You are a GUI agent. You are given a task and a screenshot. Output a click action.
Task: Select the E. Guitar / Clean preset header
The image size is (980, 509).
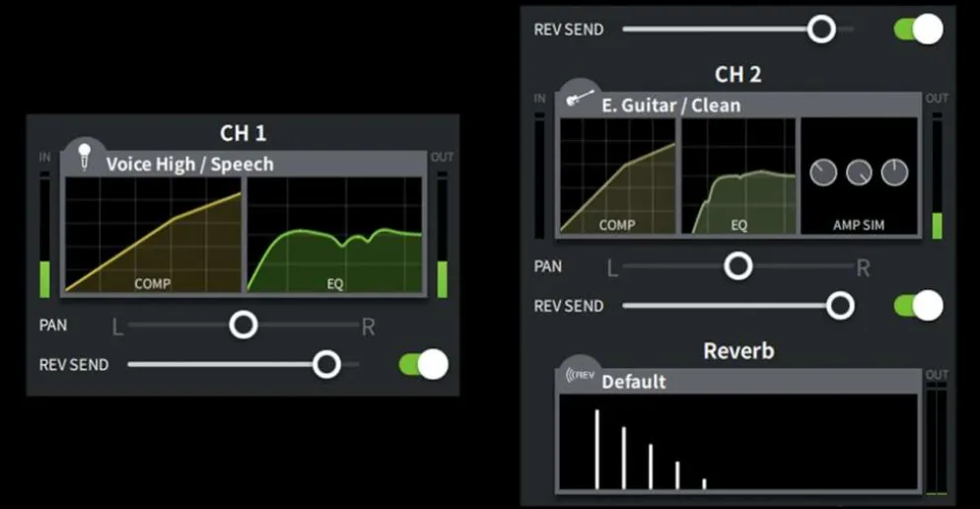738,105
